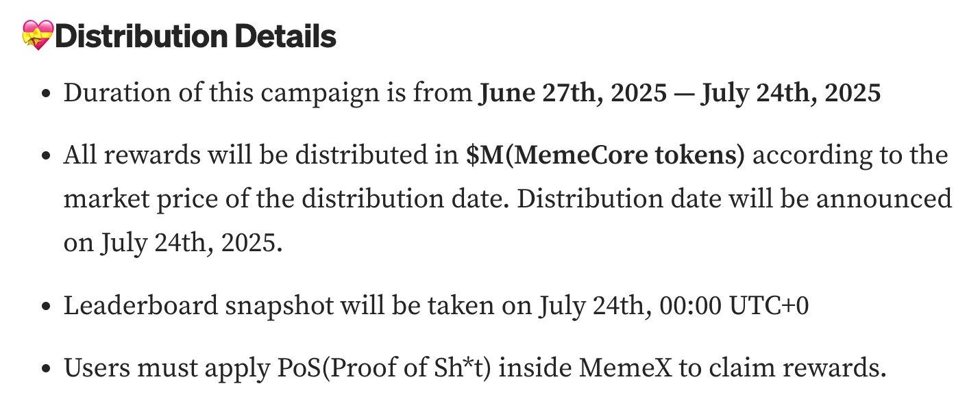Click the Distribution Details heading

pyautogui.click(x=195, y=36)
